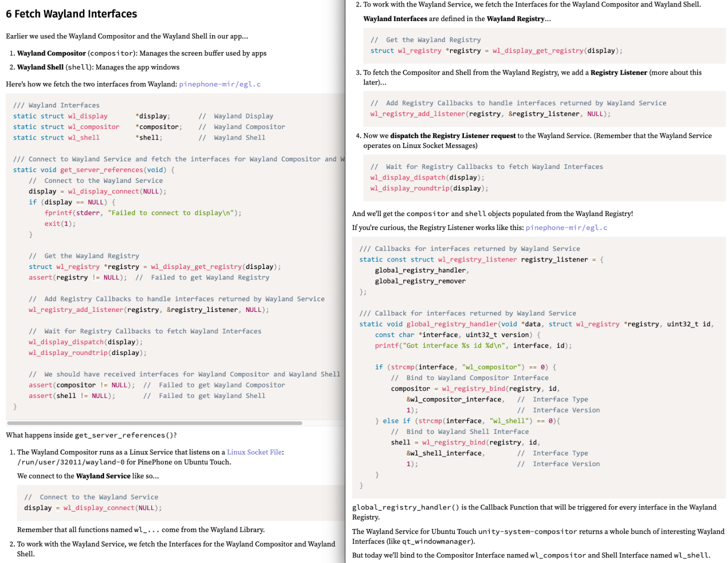Click global_registry_remover in the registry_listener struct
728x563 pixels.
(x=420, y=281)
